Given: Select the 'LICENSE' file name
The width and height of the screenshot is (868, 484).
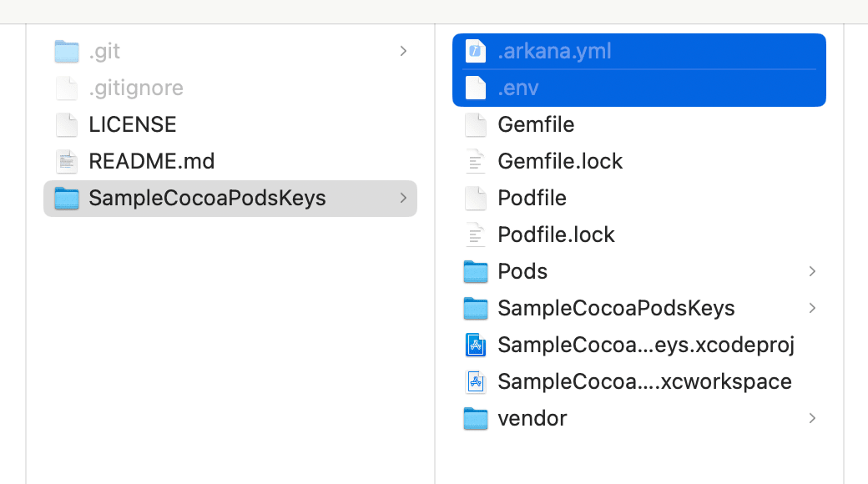Looking at the screenshot, I should (133, 124).
